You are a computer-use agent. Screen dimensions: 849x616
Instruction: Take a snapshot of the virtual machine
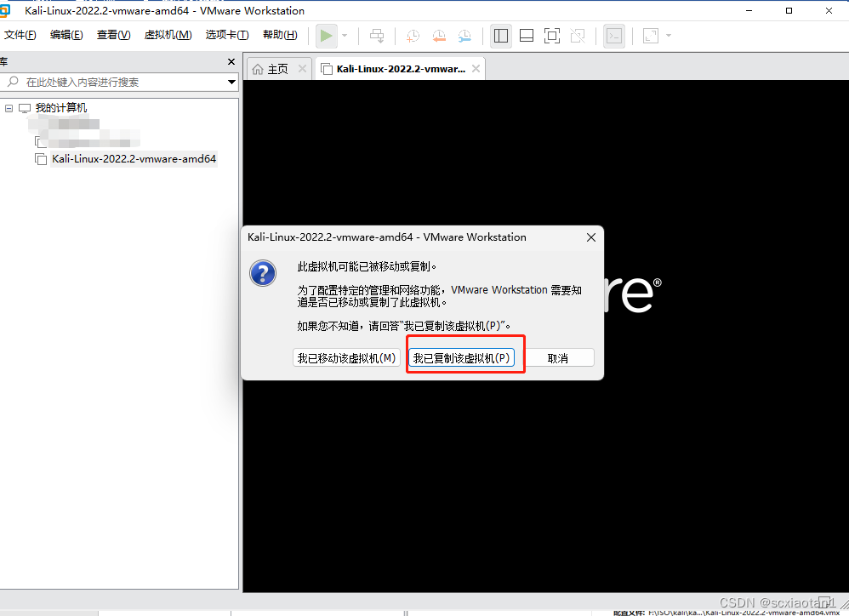point(413,36)
